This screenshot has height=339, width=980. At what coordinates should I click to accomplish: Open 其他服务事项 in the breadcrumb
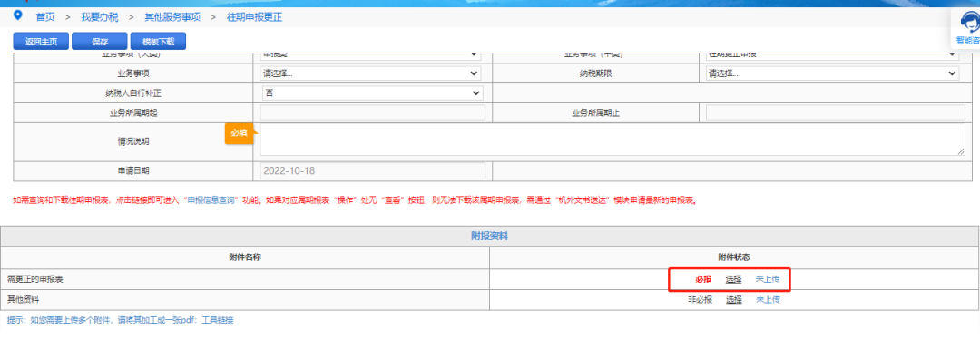click(171, 17)
